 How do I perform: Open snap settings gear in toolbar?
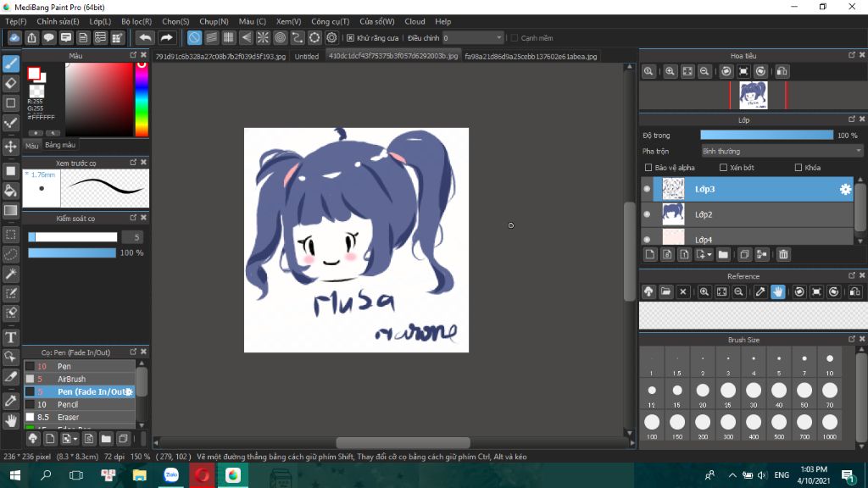coord(331,37)
